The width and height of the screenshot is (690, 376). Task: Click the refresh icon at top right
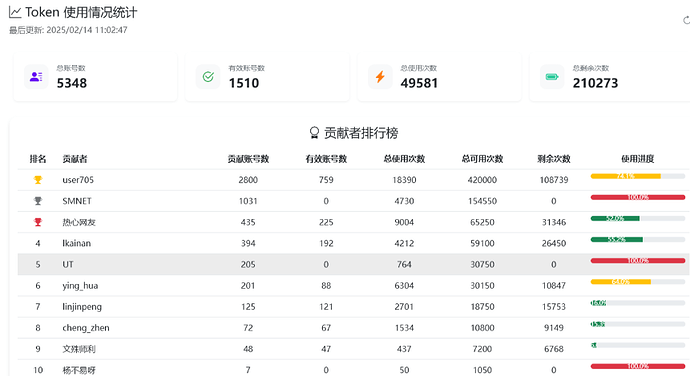point(686,20)
